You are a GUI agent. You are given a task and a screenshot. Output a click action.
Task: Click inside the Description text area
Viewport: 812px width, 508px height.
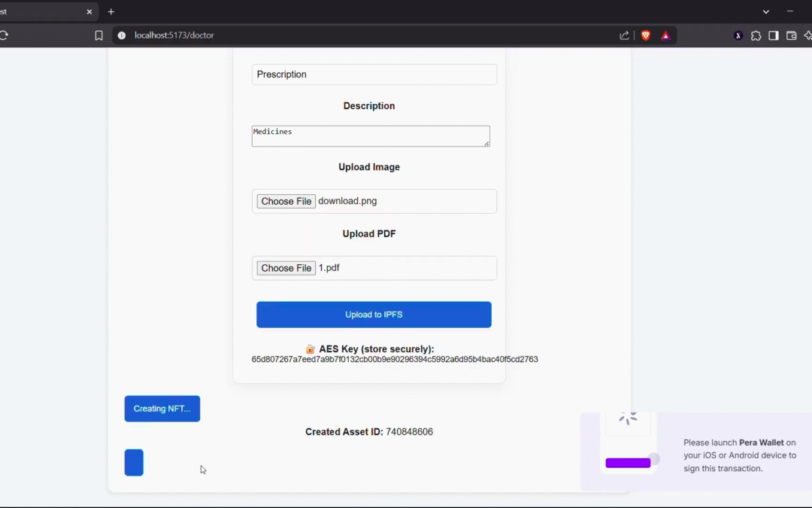tap(371, 135)
